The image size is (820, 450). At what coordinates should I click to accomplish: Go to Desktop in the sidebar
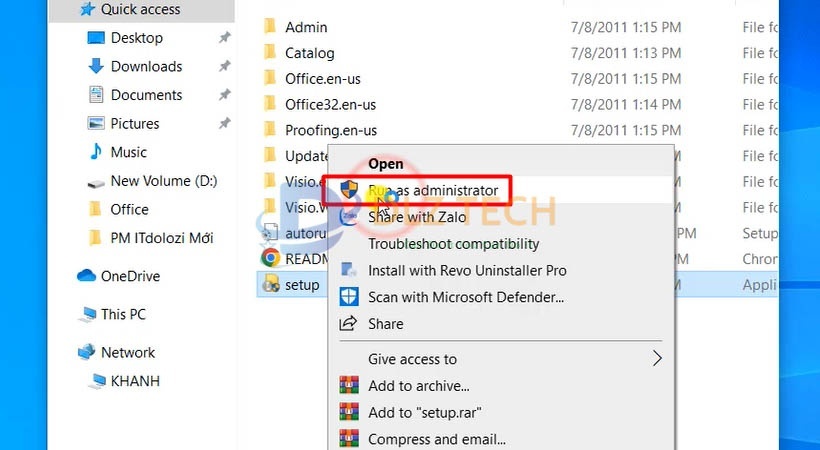pyautogui.click(x=136, y=38)
